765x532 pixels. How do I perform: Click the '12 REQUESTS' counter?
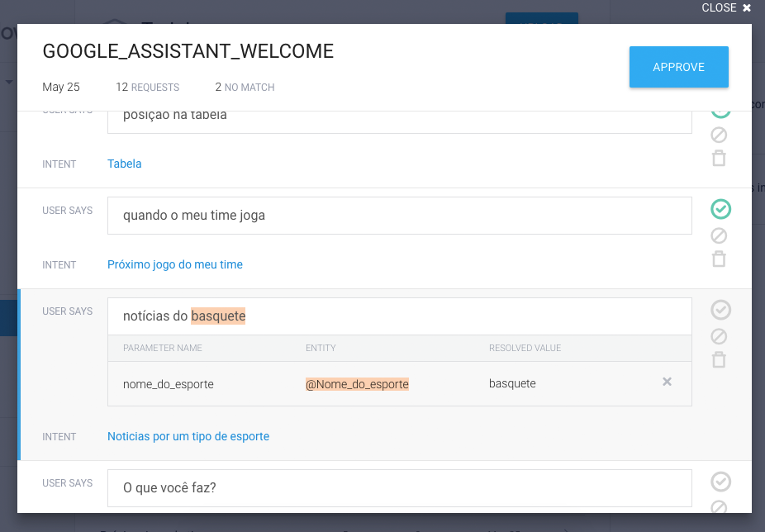coord(147,87)
